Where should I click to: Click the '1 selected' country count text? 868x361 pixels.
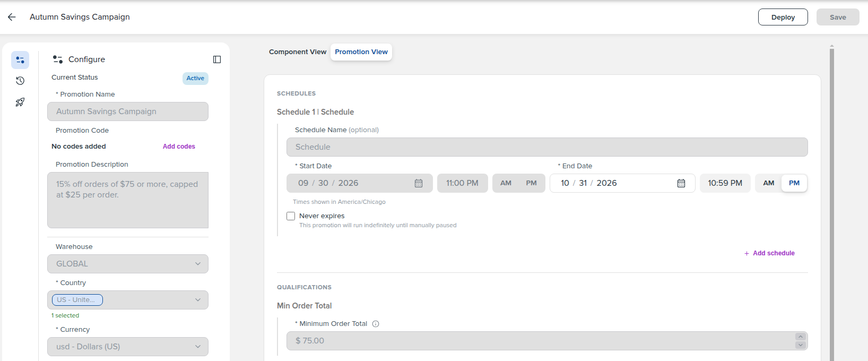coord(65,315)
